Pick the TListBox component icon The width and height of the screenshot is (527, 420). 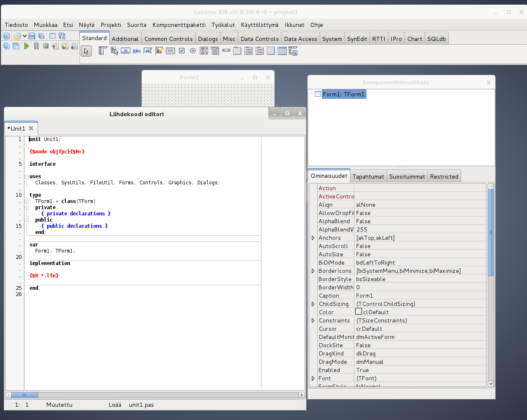pos(204,51)
